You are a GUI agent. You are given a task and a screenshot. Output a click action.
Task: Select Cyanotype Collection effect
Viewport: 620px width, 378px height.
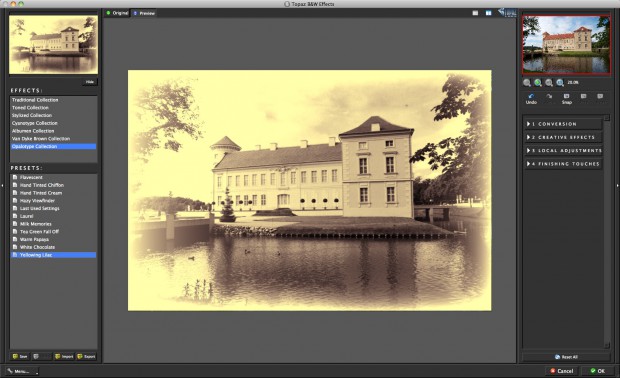pyautogui.click(x=53, y=123)
